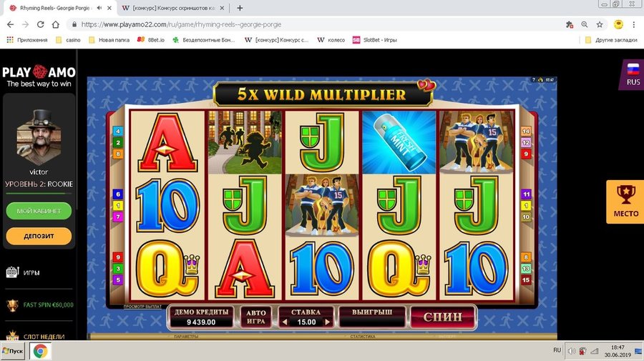Increase the bet with the right arrow
This screenshot has height=361, width=644.
click(x=327, y=322)
